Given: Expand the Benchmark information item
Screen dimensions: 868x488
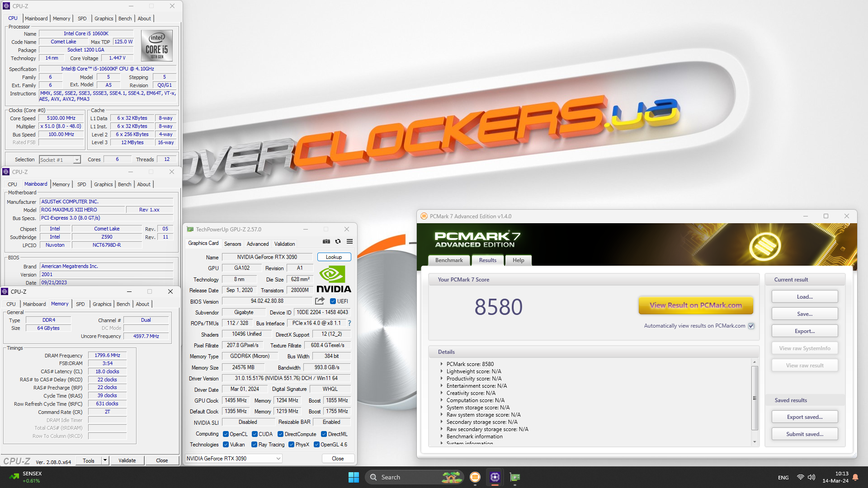Looking at the screenshot, I should (x=442, y=436).
